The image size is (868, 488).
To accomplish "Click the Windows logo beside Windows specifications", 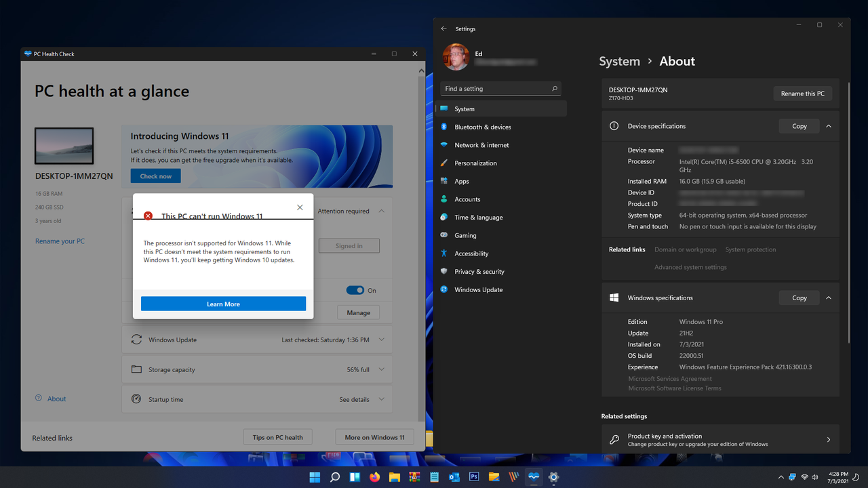I will point(614,298).
